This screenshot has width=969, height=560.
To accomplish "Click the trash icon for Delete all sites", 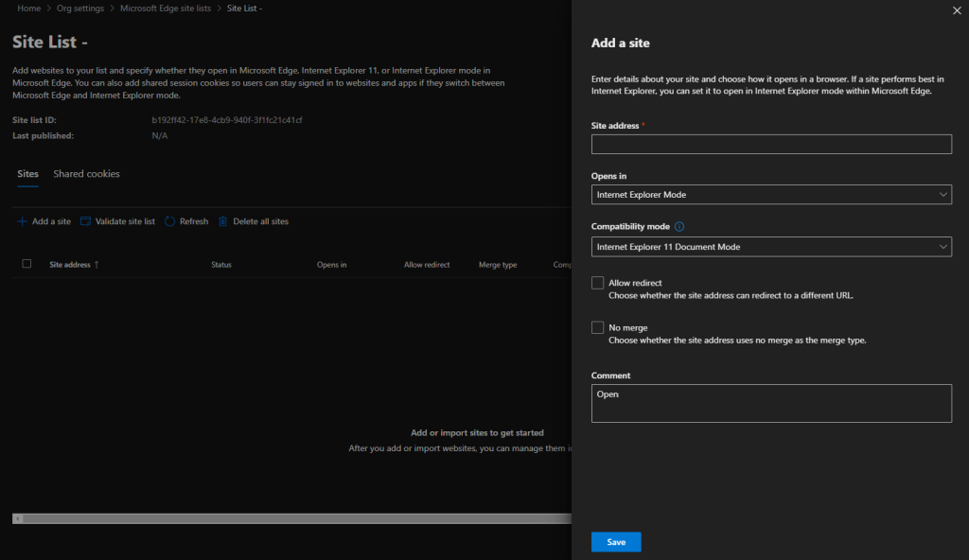I will tap(223, 221).
